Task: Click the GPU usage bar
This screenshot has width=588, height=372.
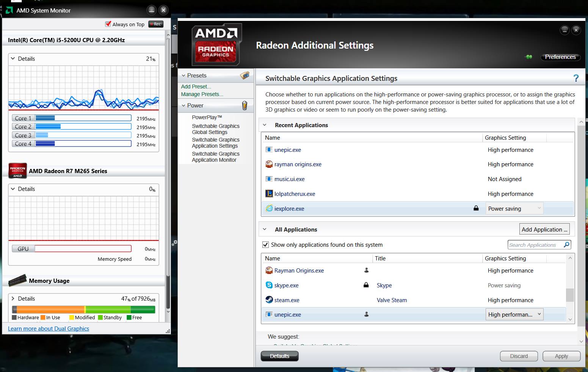Action: pos(83,249)
